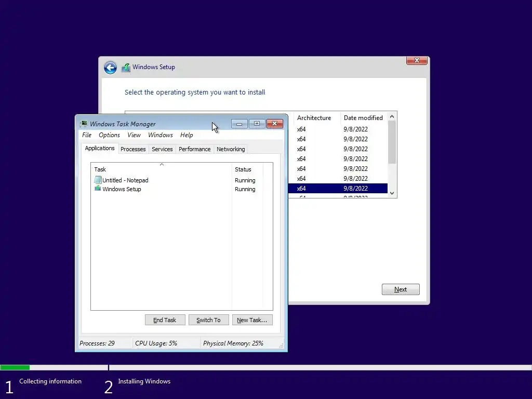Click the Windows Setup title icon
This screenshot has height=399, width=532.
(x=126, y=68)
